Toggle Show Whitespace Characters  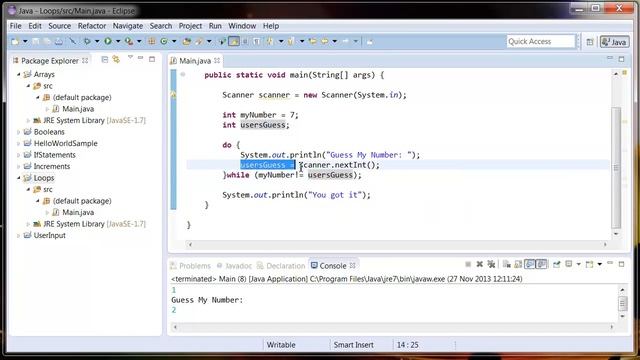click(x=257, y=42)
